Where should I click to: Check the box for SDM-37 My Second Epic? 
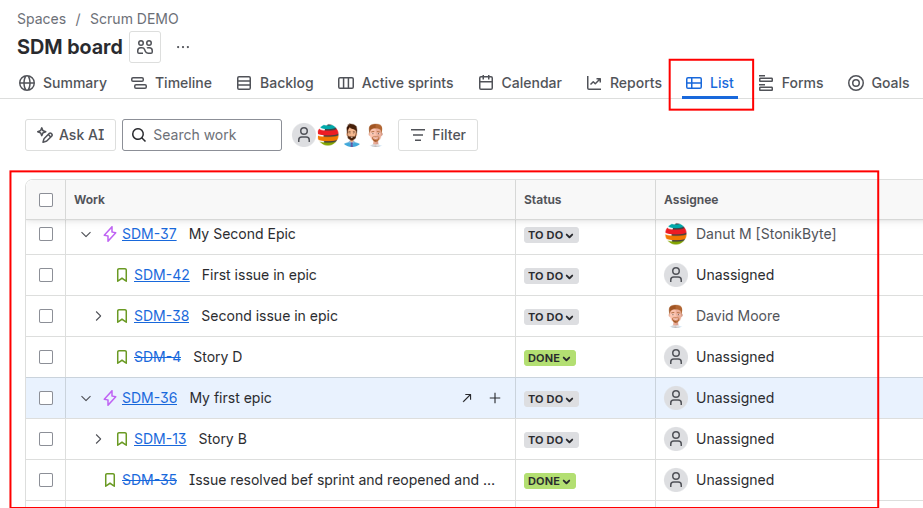(x=46, y=234)
